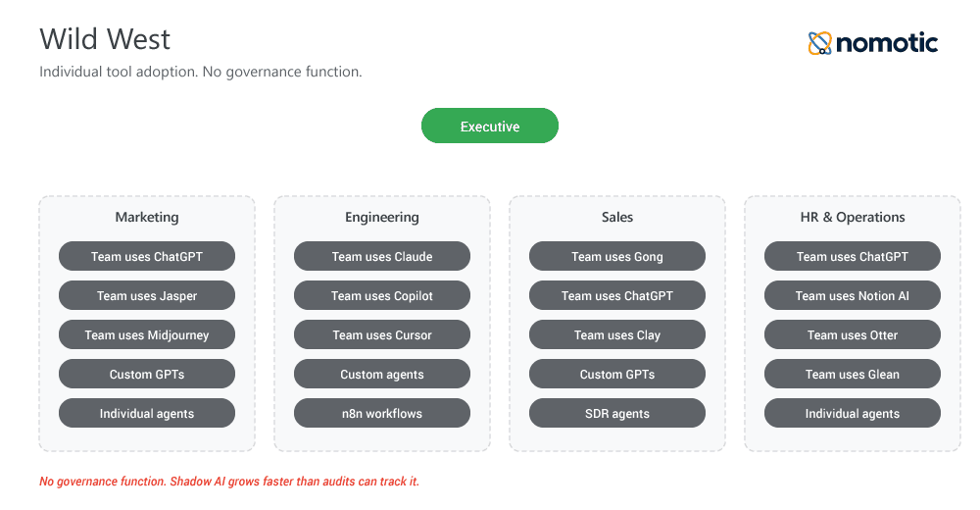Click the red shadow AI warning text
Image resolution: width=980 pixels, height=510 pixels.
click(x=229, y=482)
